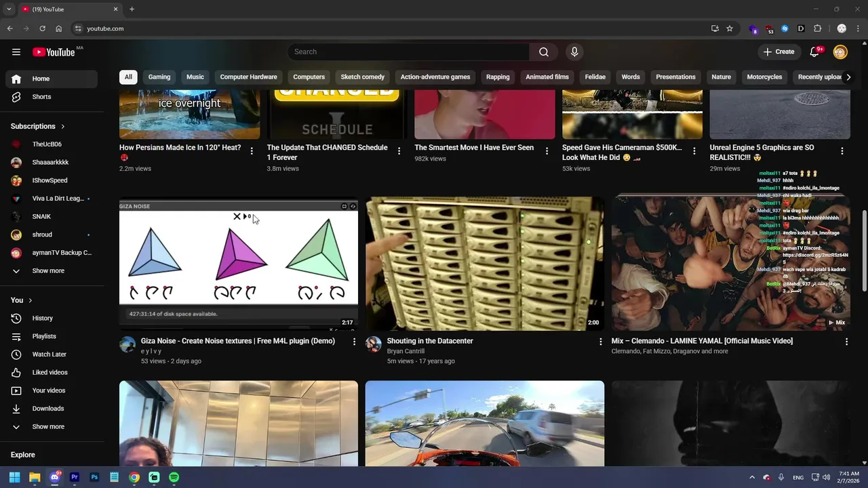Open the Giza Noise video thumbnail
The image size is (868, 488).
coord(239,264)
